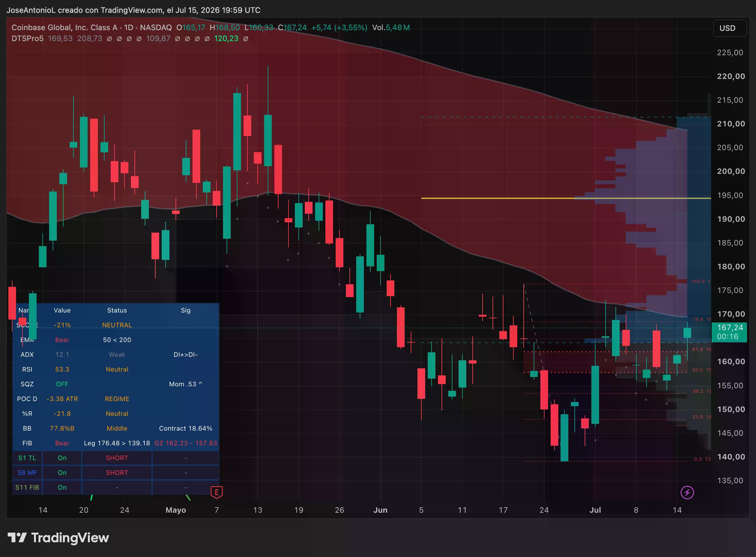756x557 pixels.
Task: Select DTSPro5 value 169,53
Action: tap(60, 39)
